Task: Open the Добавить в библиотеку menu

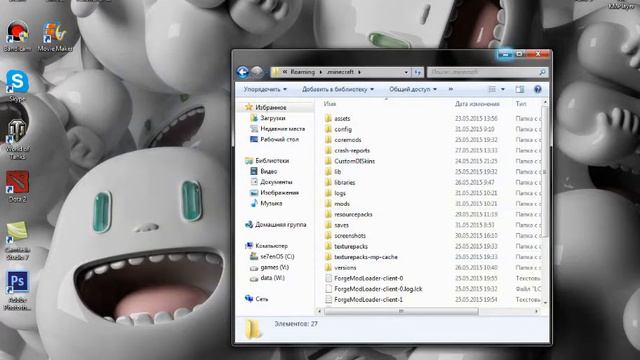Action: (x=338, y=89)
